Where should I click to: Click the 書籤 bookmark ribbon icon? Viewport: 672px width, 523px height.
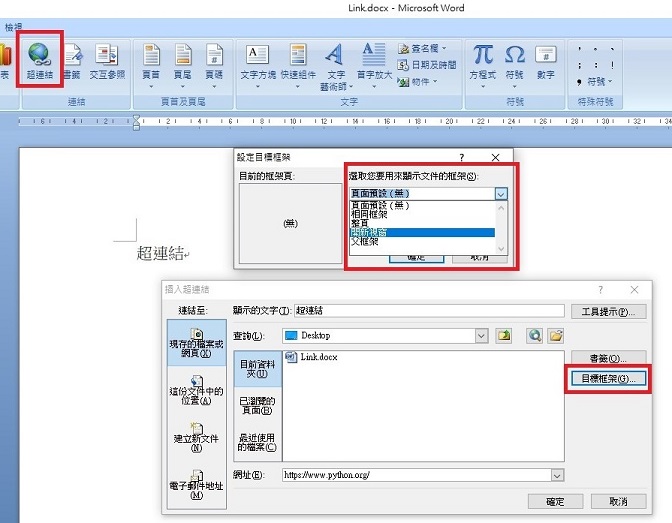(72, 60)
